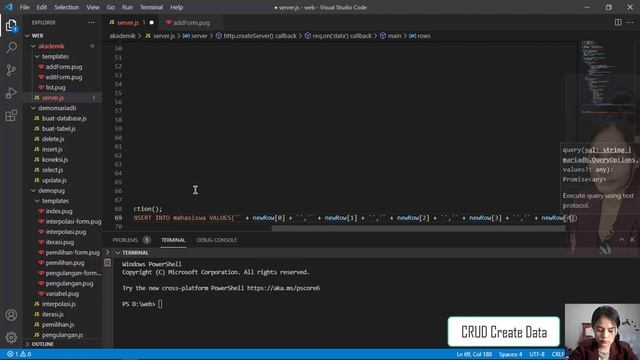Open the View menu
Screen dimensions: 640x360
93,7
